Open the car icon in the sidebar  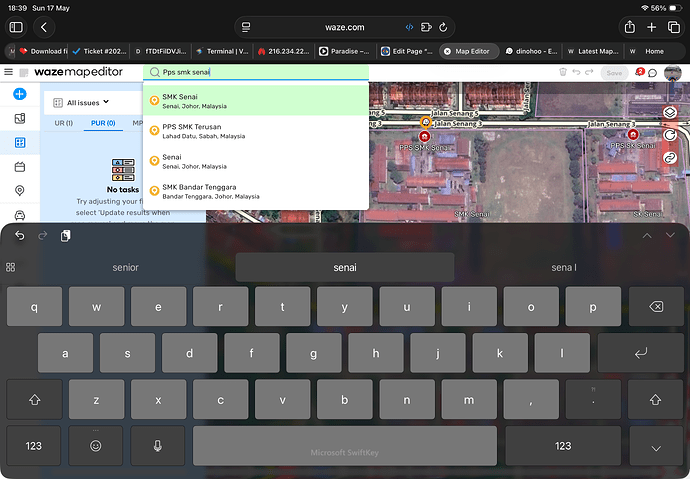pos(20,215)
